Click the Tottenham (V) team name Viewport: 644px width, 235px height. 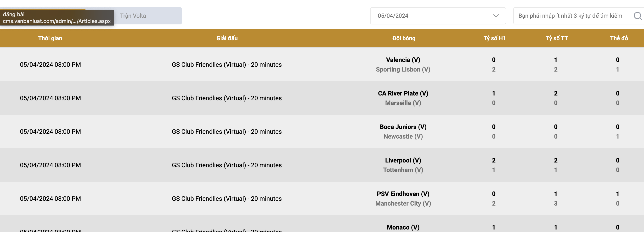(403, 170)
